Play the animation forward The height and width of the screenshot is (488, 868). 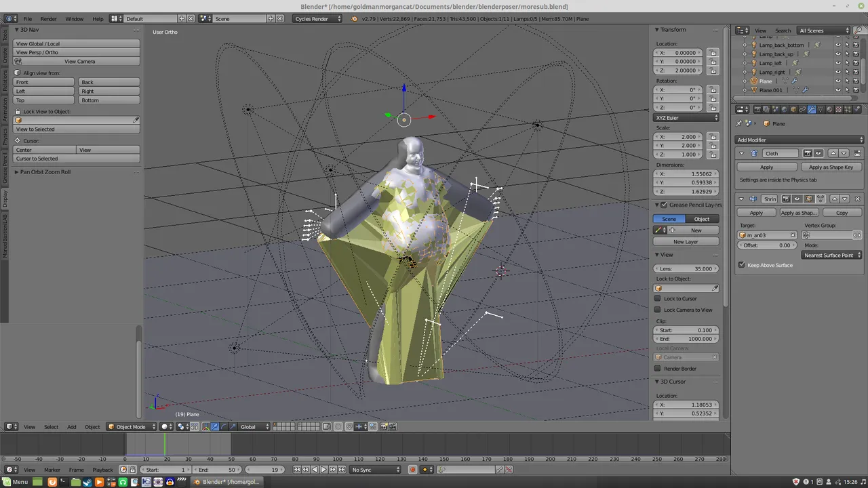pos(323,470)
